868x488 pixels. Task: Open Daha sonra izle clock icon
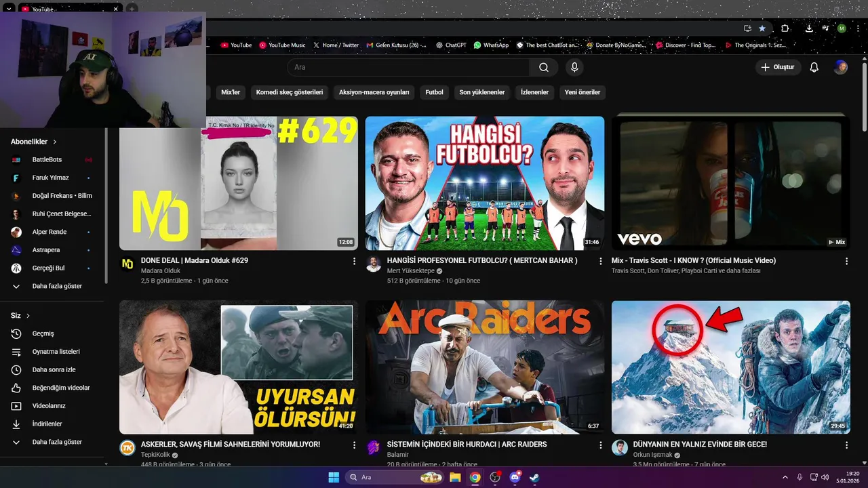click(16, 370)
